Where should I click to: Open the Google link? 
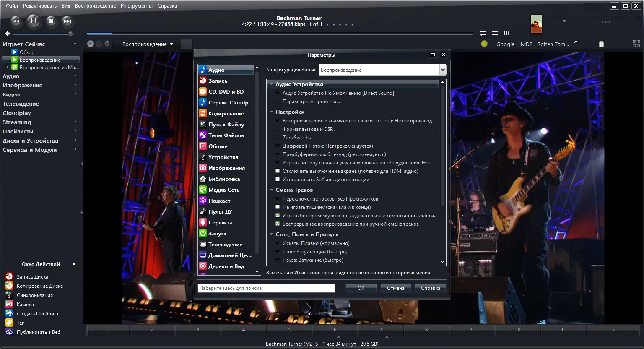505,44
